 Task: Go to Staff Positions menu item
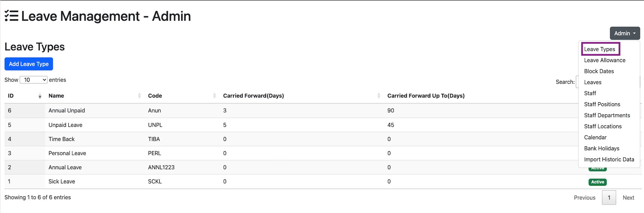tap(602, 104)
